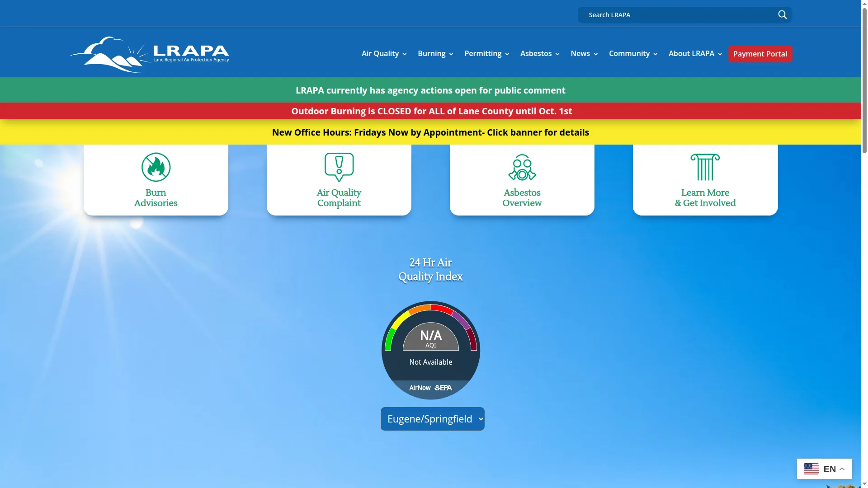Open the Eugene/Springfield location dropdown
Viewport: 868px width, 488px height.
pos(433,419)
